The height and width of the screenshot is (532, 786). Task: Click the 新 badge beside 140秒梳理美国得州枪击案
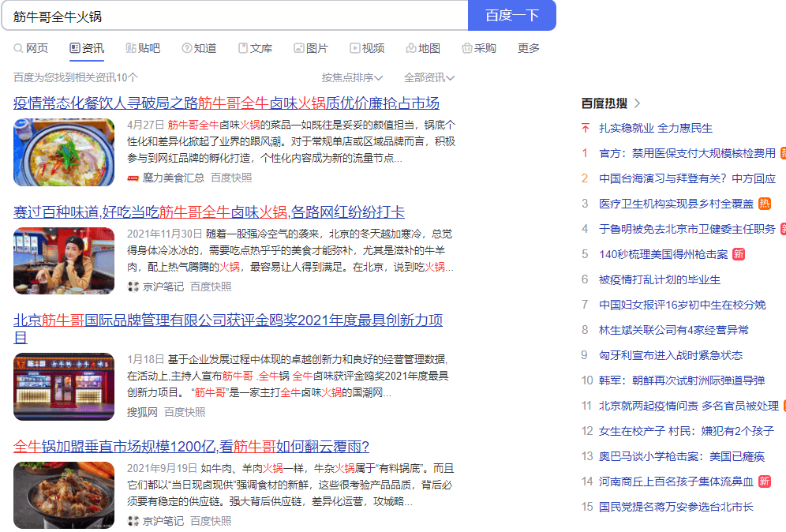click(739, 254)
